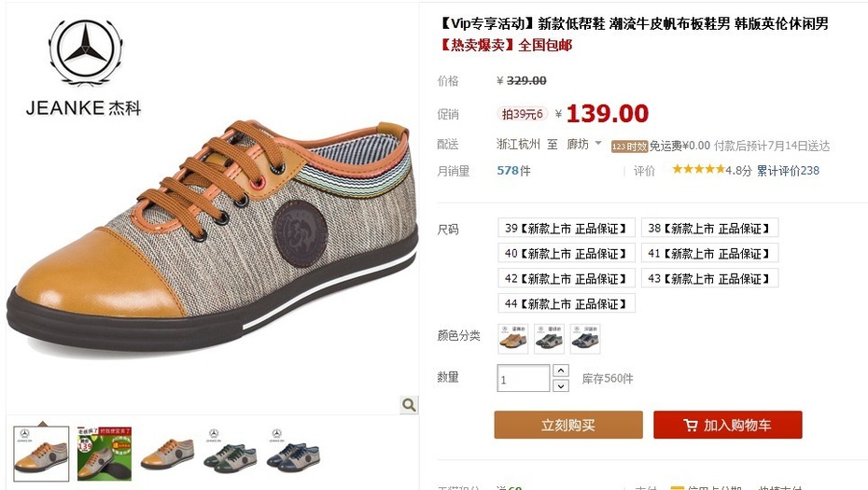
Task: Click the 加入购物车 add to cart button
Action: tap(727, 425)
